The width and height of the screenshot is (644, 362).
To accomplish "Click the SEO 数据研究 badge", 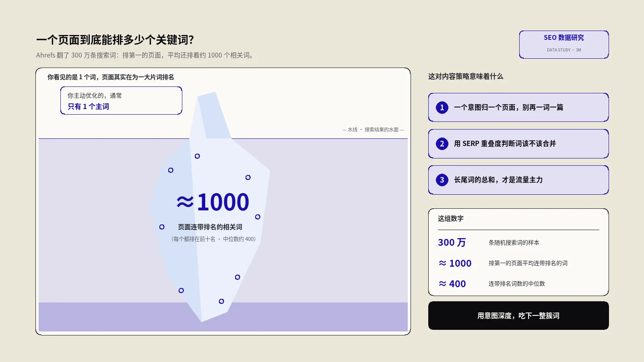I will (x=564, y=45).
